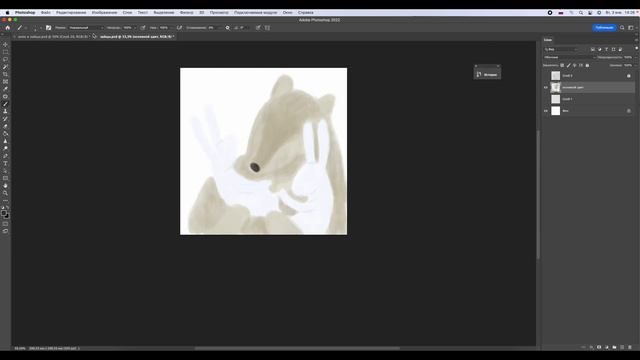The height and width of the screenshot is (360, 640).
Task: Open opacity slider dropdown in options bar
Action: click(x=135, y=28)
